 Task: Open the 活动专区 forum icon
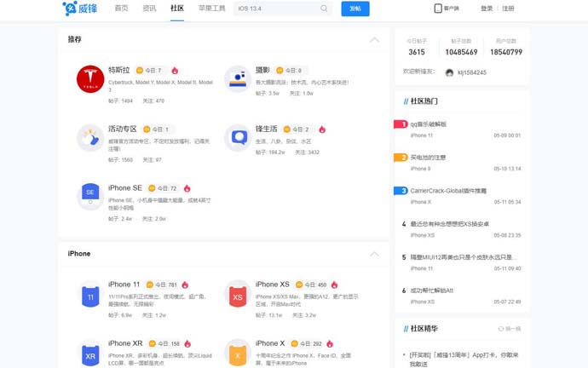90,138
